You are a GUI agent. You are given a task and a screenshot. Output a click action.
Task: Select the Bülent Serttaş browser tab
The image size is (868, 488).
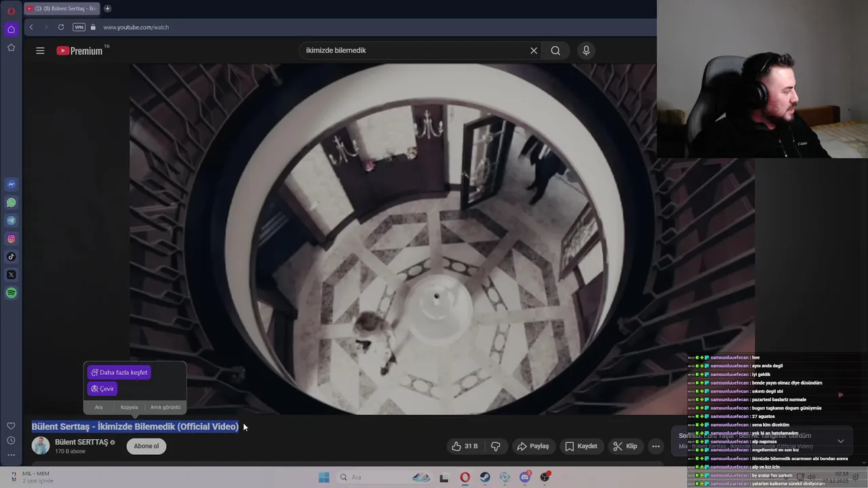[x=62, y=9]
